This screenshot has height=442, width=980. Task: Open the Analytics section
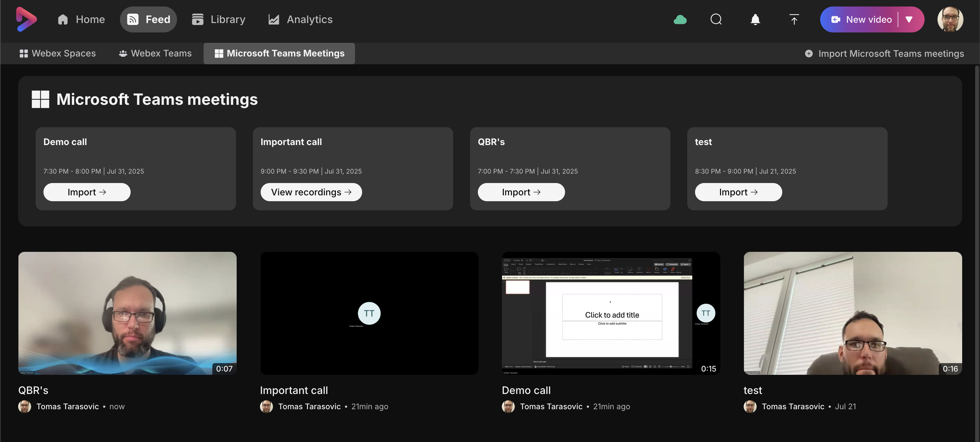pos(301,19)
